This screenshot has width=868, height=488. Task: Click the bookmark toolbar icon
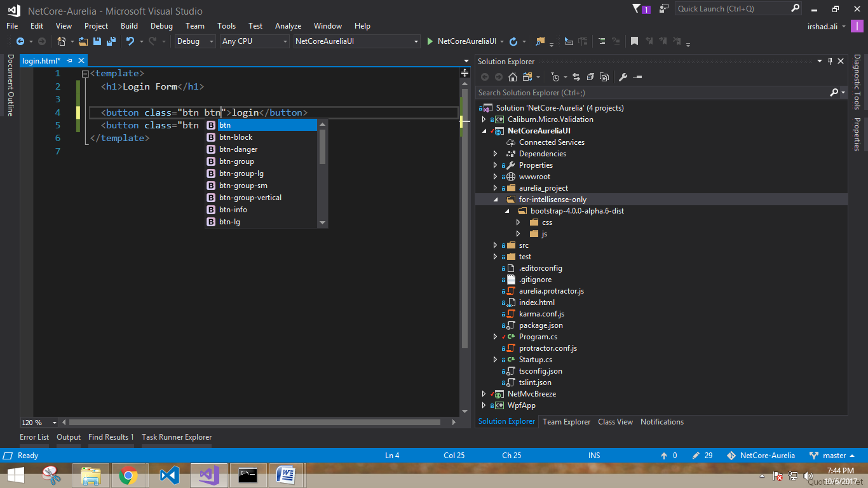coord(634,41)
